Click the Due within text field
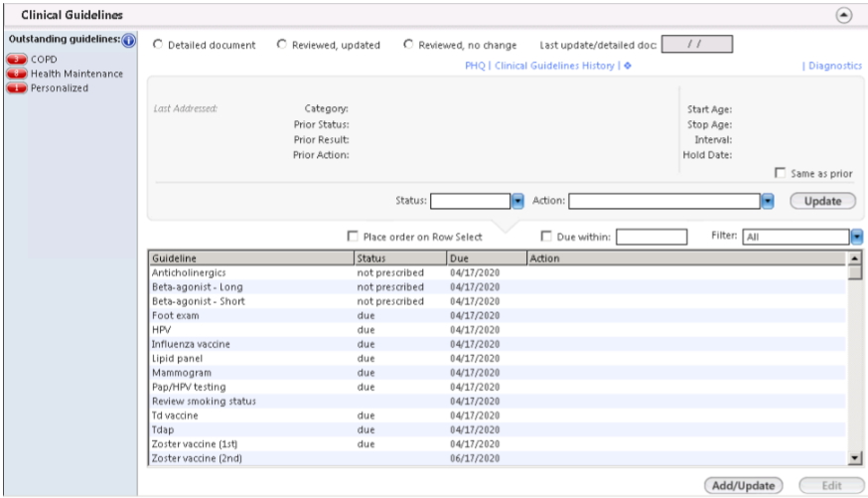The width and height of the screenshot is (868, 498). tap(651, 238)
